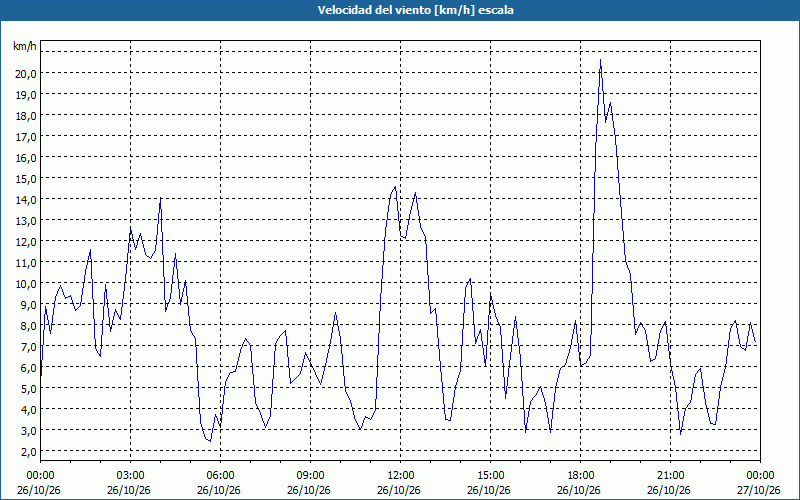Pick the '16,0' y-axis tick label
Viewport: 800px width, 500px height.
point(26,157)
